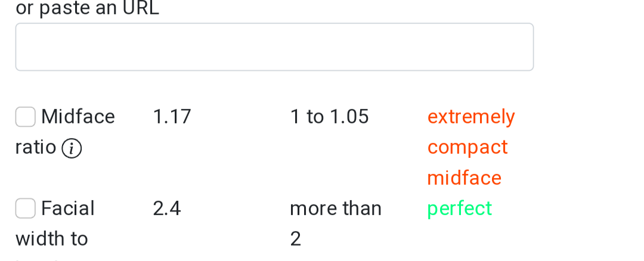Click the orange 'extremely' assessment word
Image resolution: width=644 pixels, height=261 pixels.
click(x=471, y=117)
